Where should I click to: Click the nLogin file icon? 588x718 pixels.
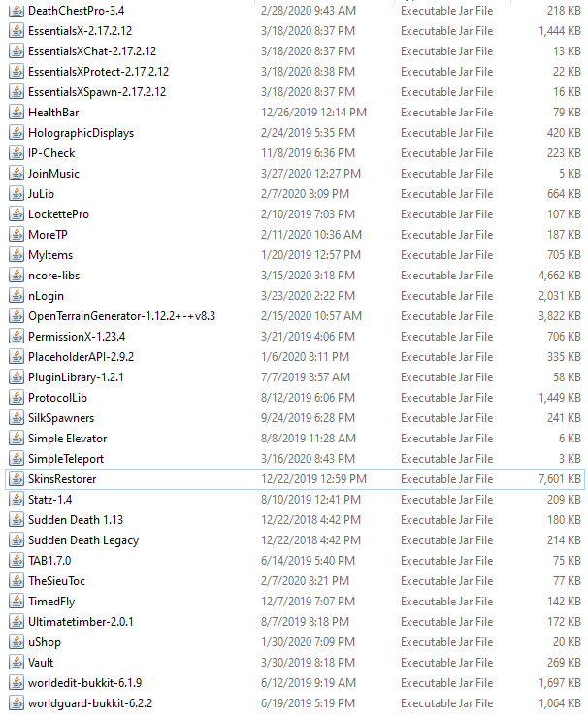click(16, 296)
